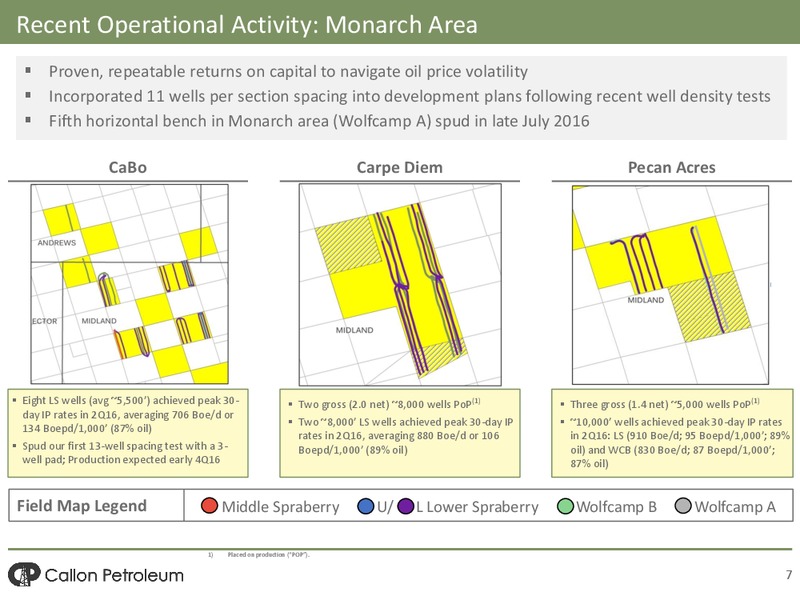This screenshot has width=800, height=600.
Task: Click the page number 7
Action: click(x=789, y=574)
